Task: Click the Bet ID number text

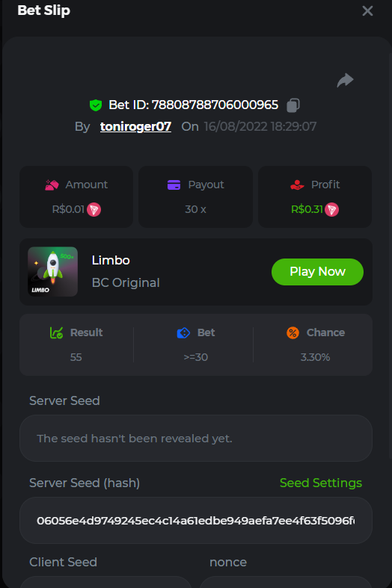Action: tap(215, 105)
